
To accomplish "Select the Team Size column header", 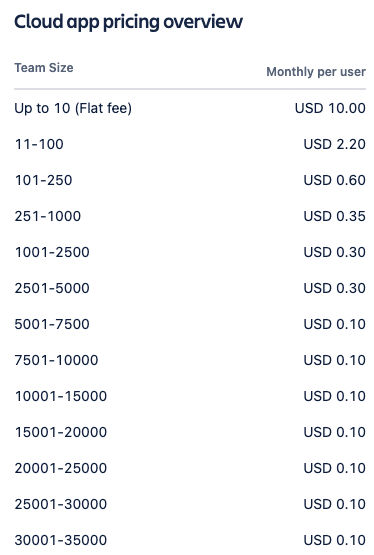I will coord(44,67).
